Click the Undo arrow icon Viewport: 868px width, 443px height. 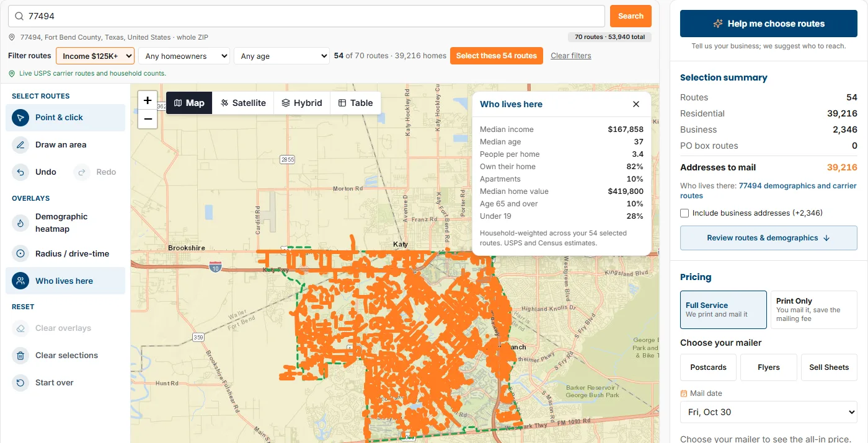click(20, 172)
